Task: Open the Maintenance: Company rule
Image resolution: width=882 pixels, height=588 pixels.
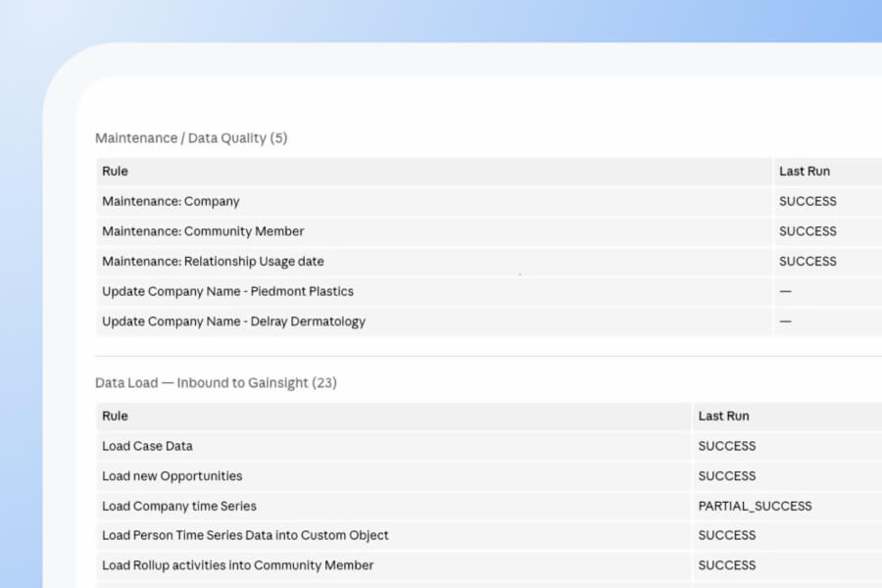Action: pos(171,202)
